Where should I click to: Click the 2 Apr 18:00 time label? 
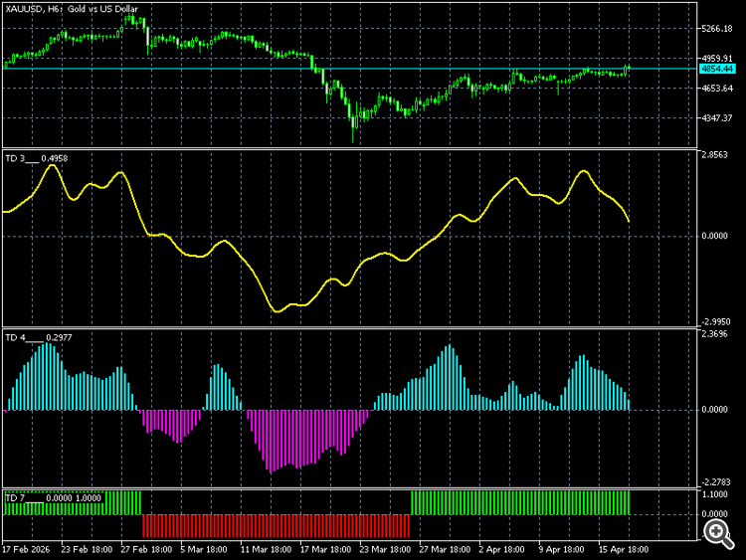pyautogui.click(x=502, y=549)
